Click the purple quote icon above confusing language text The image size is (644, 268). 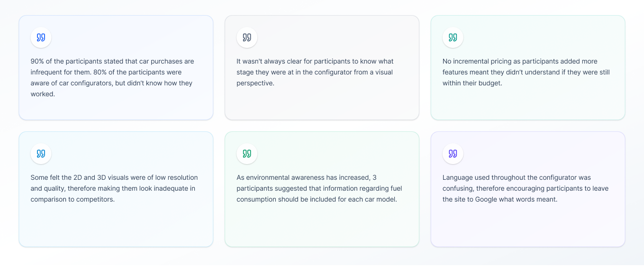point(453,154)
